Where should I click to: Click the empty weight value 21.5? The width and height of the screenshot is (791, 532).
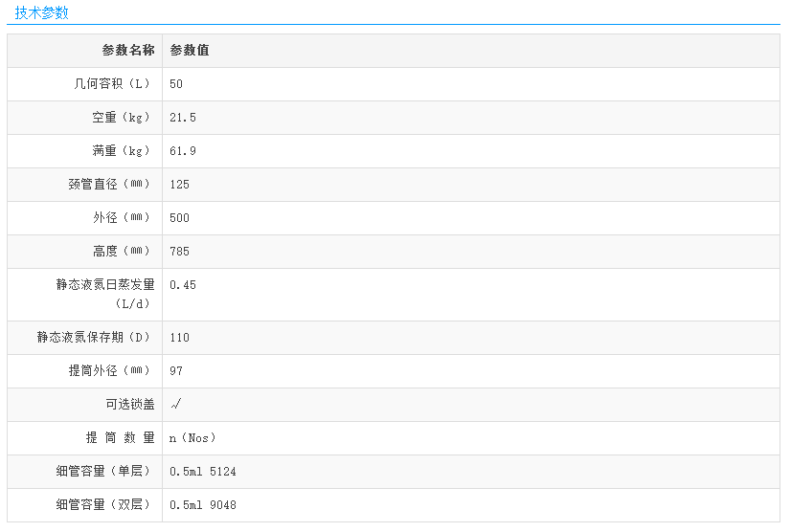(x=183, y=118)
